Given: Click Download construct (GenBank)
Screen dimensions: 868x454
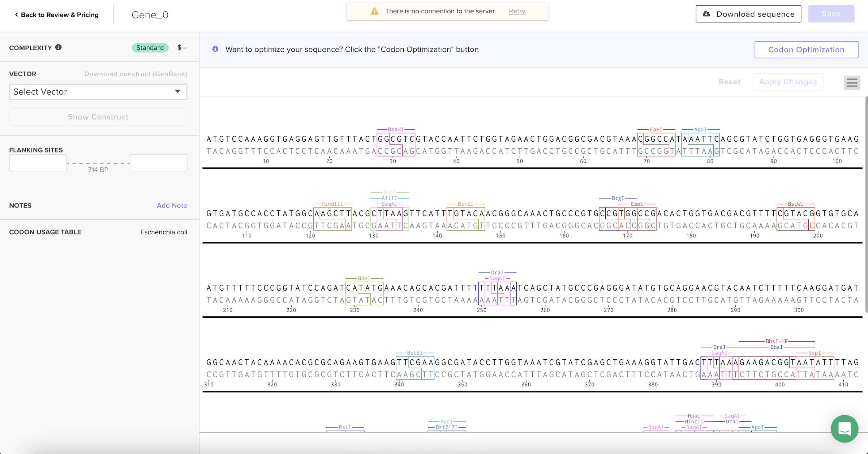Looking at the screenshot, I should (x=136, y=74).
